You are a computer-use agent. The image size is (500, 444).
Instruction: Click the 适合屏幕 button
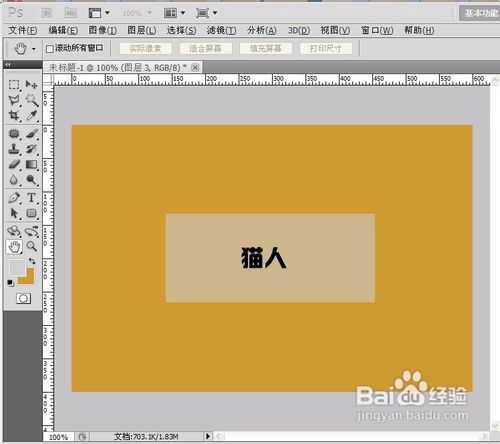tap(205, 49)
